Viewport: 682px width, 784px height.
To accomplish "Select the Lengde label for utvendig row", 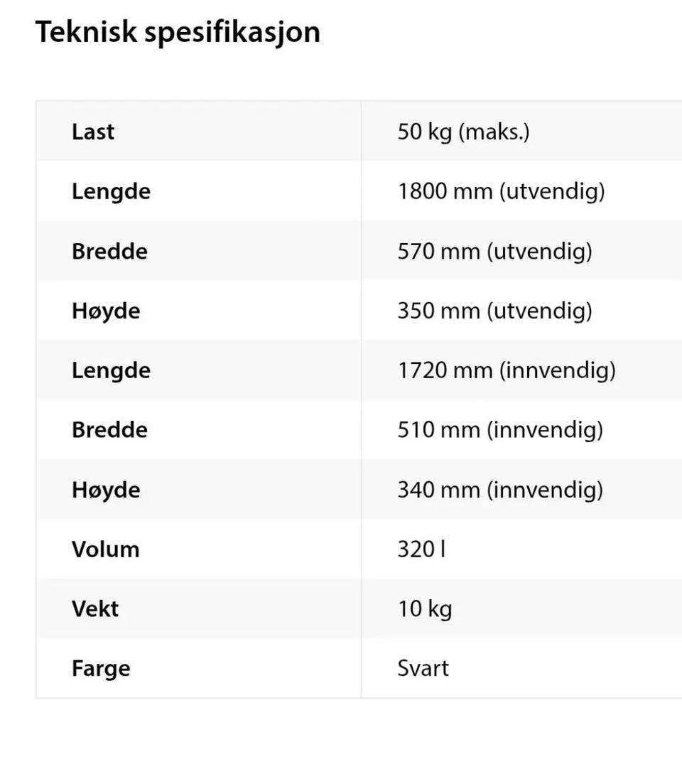I will coord(111,192).
